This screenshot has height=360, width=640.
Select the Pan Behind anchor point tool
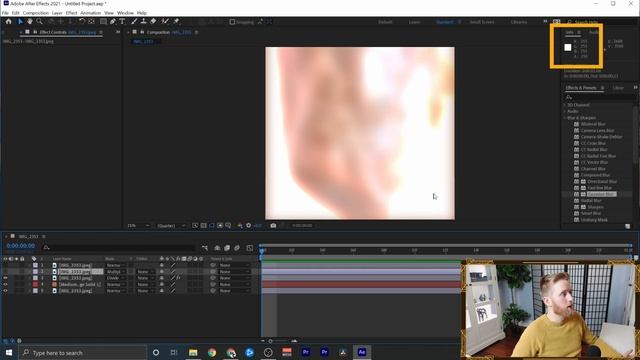pos(91,22)
